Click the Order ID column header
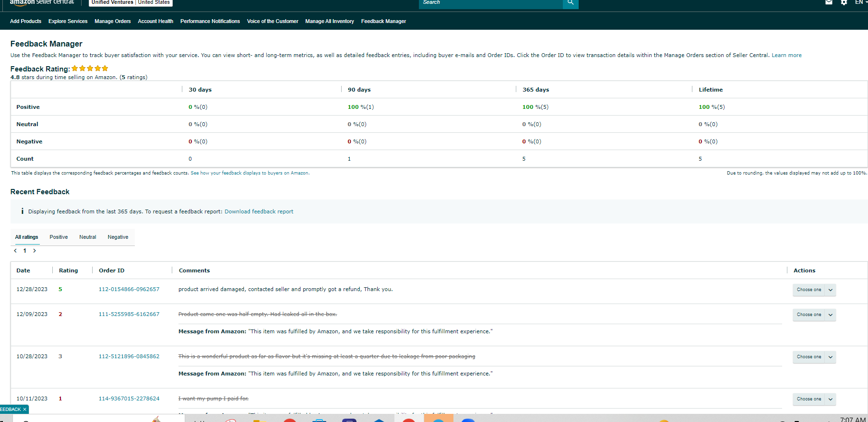 pos(111,270)
